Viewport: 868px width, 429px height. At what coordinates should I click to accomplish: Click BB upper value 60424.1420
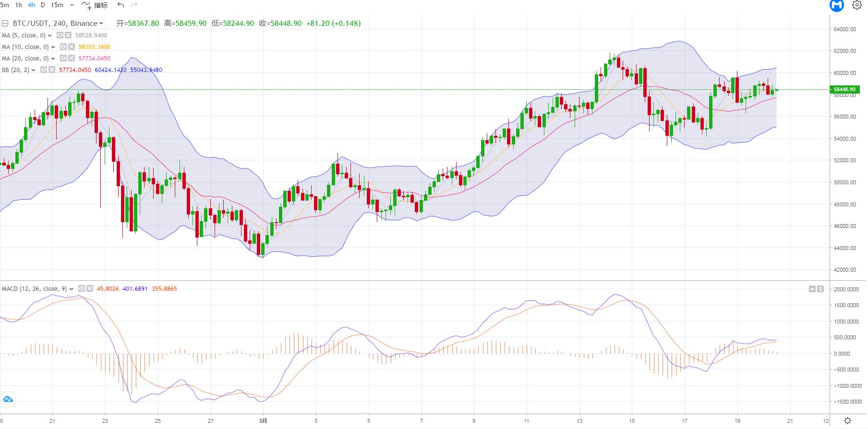point(110,70)
